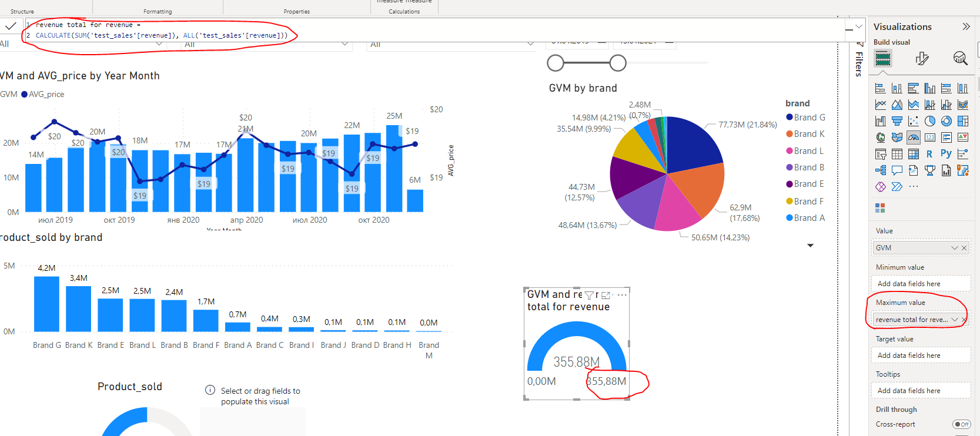The height and width of the screenshot is (436, 980).
Task: Open focus mode on the gauge visual
Action: coord(606,295)
